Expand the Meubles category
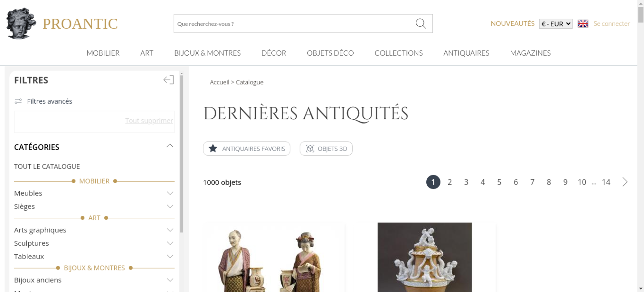 coord(170,193)
